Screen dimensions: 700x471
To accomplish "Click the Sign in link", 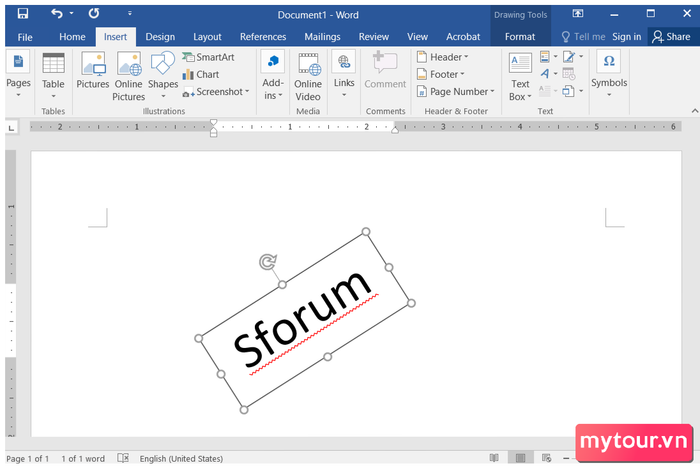I will click(x=626, y=37).
